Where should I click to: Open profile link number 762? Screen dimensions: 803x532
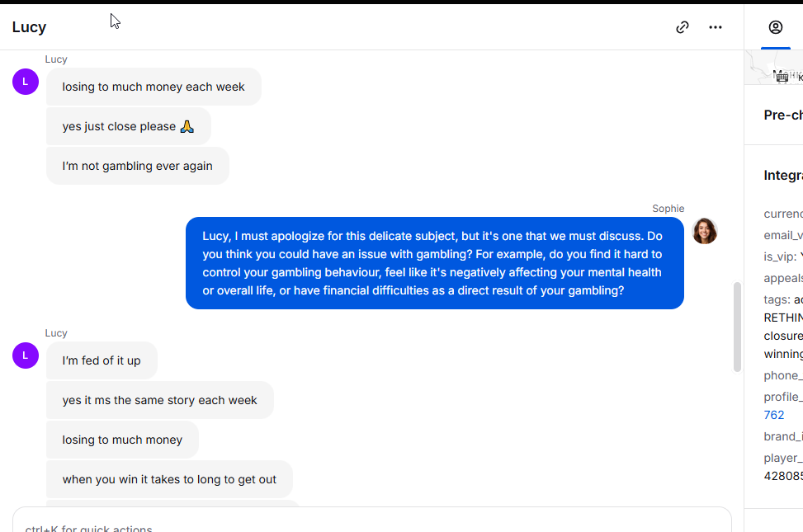[x=774, y=415]
